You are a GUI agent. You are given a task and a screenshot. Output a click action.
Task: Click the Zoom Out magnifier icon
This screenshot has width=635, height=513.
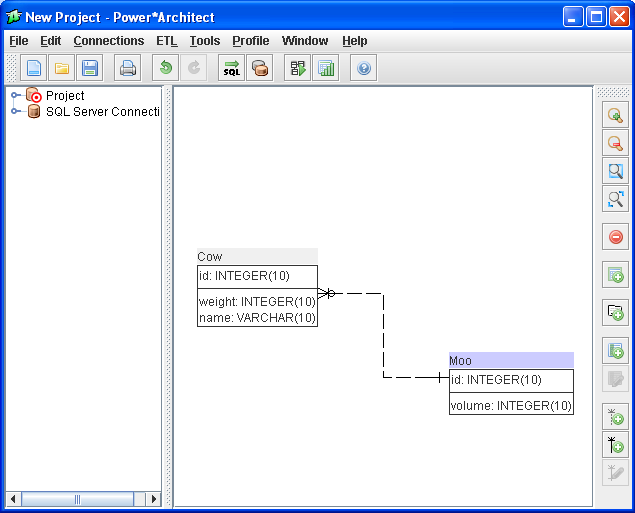pyautogui.click(x=616, y=143)
